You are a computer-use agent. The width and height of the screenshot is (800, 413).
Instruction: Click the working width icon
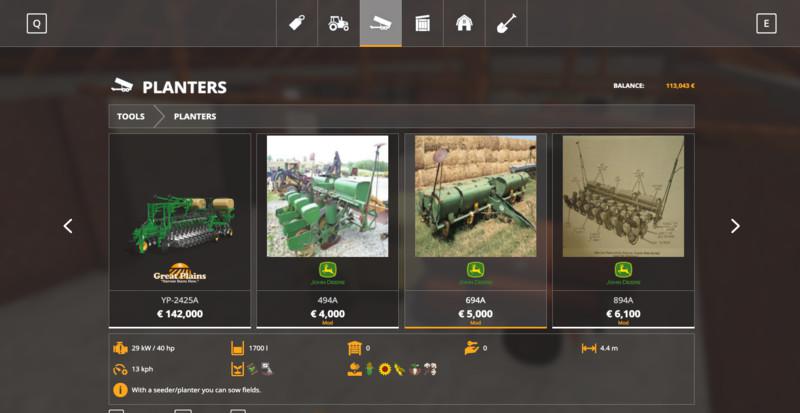coord(589,348)
